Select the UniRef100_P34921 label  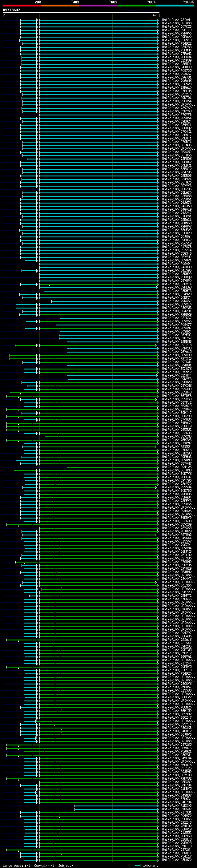point(177,125)
